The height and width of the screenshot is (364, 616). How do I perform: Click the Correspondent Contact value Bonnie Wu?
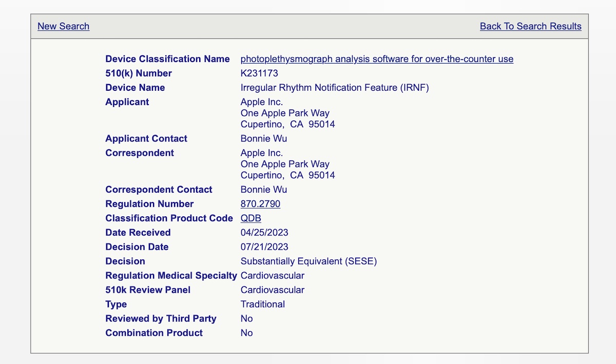(x=263, y=190)
